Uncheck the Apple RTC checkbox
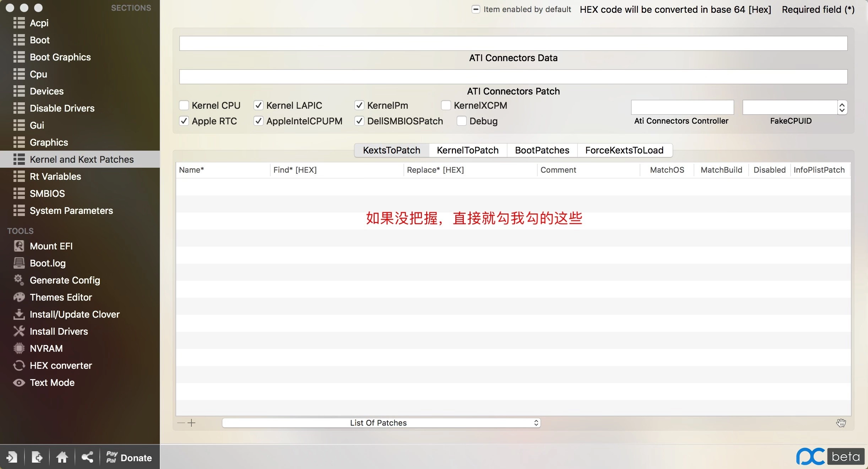This screenshot has width=868, height=469. 184,121
